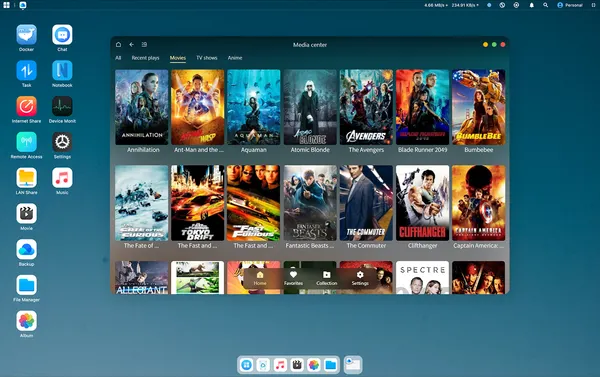Open LAN Share desktop icon
This screenshot has height=377, width=600.
tap(26, 178)
